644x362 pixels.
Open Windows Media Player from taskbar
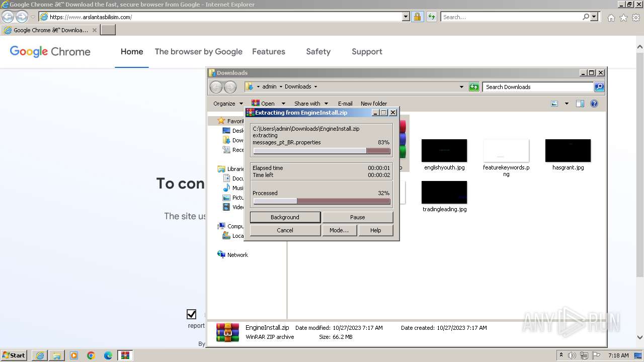pyautogui.click(x=74, y=355)
